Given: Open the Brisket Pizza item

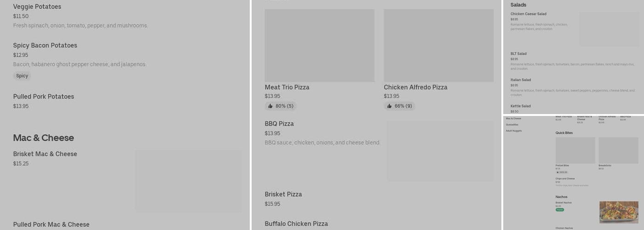Looking at the screenshot, I should click(x=283, y=194).
